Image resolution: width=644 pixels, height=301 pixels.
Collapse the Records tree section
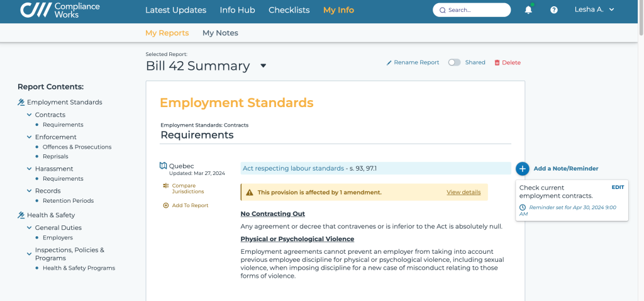(29, 191)
